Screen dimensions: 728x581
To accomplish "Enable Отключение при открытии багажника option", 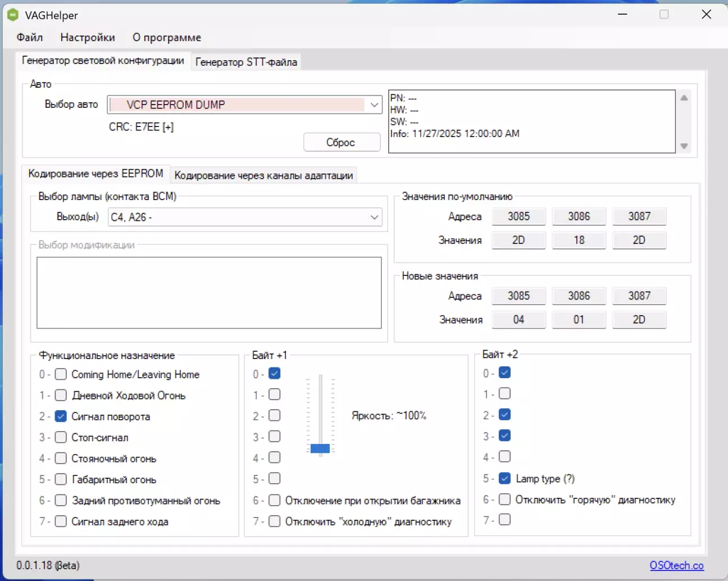I will [274, 500].
